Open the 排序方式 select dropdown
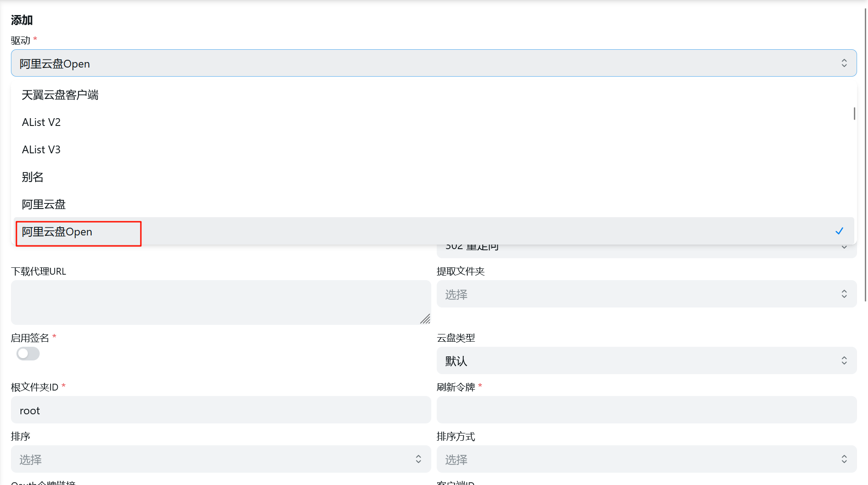 (x=646, y=459)
